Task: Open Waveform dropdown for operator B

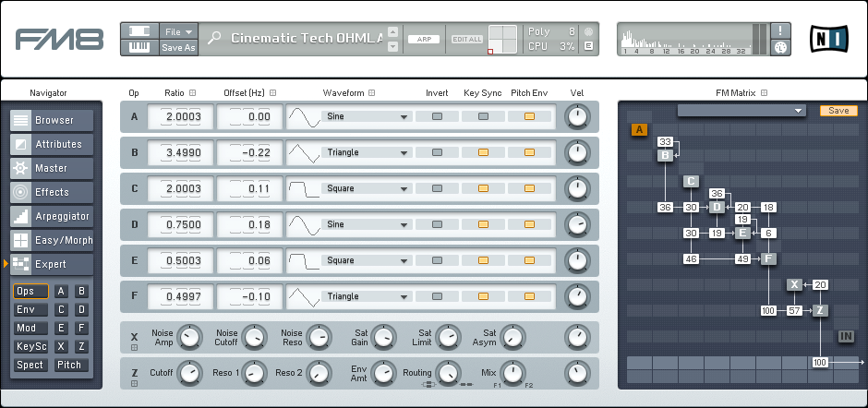Action: point(367,152)
